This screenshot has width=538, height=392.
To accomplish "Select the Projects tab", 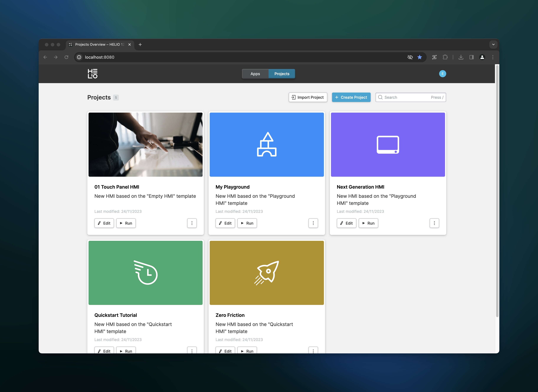I will (282, 74).
